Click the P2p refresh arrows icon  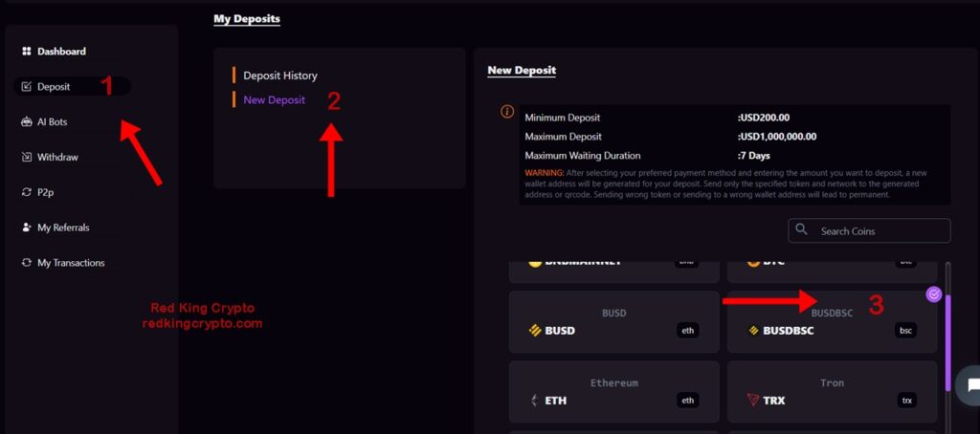26,192
